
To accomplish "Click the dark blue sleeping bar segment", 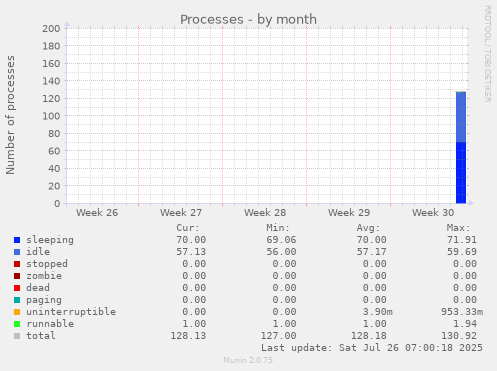I will [461, 173].
